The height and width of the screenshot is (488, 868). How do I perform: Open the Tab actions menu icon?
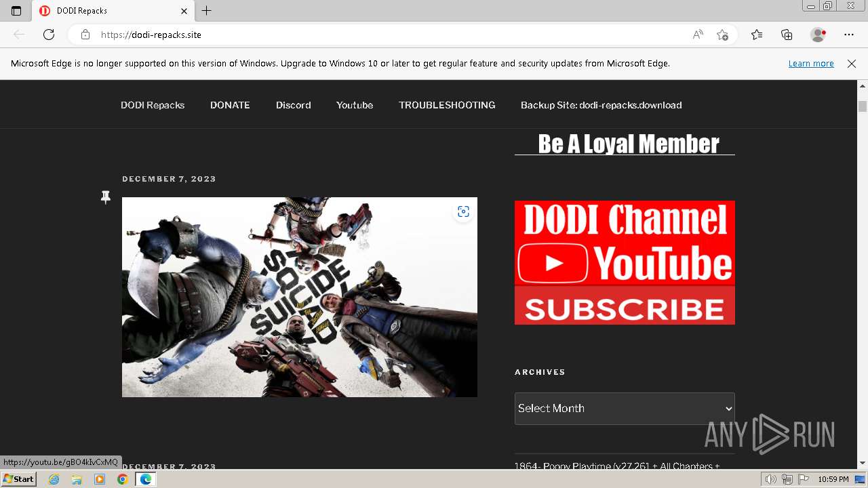16,11
